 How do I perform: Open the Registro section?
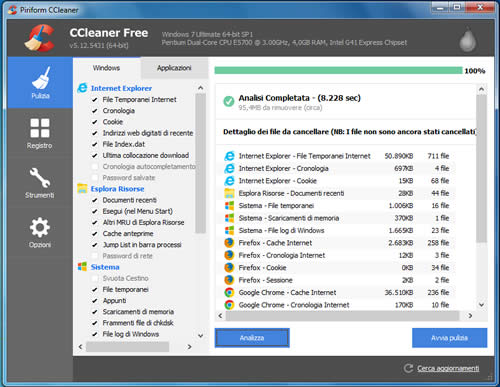click(x=40, y=133)
